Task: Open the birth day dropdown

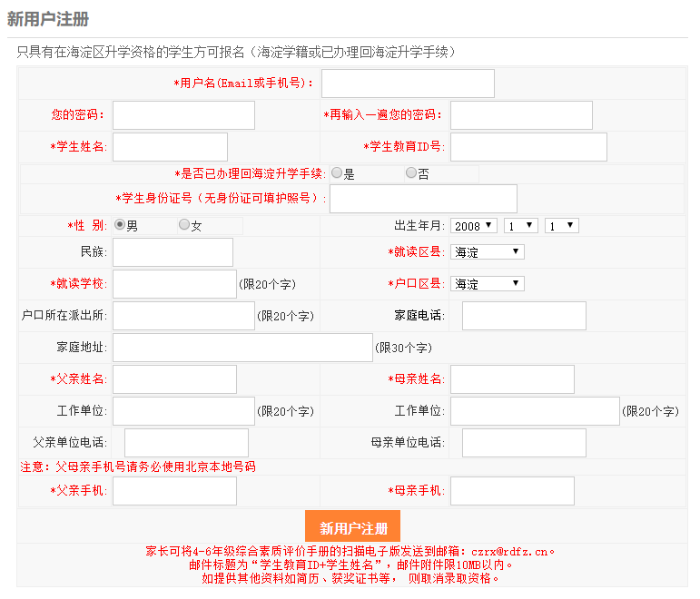Action: tap(562, 226)
